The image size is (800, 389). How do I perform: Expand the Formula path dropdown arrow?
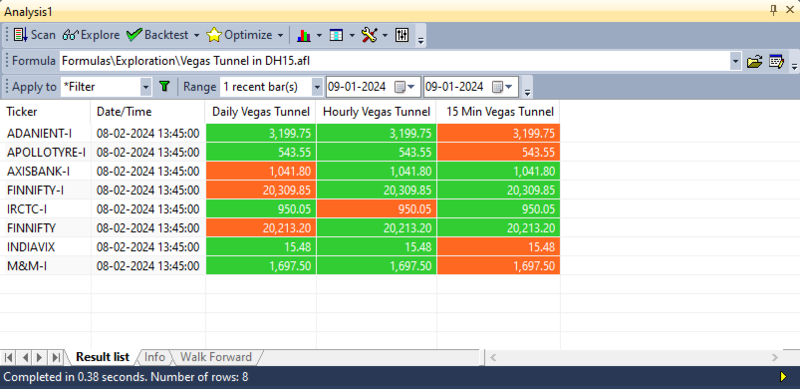pyautogui.click(x=735, y=62)
